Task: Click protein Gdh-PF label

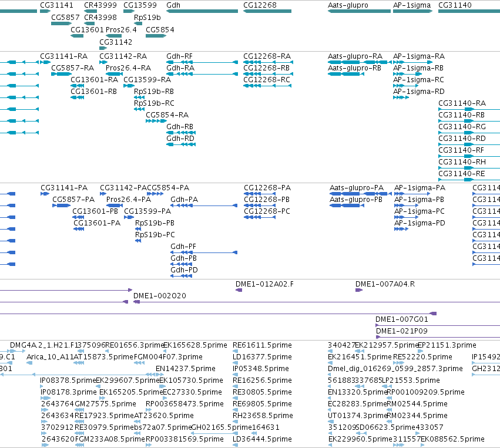Action: 183,247
